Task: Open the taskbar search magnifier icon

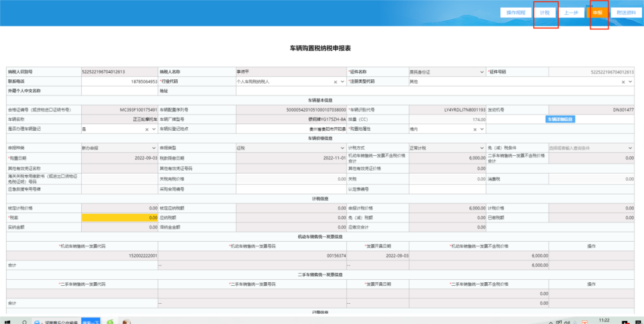Action: [x=24, y=321]
